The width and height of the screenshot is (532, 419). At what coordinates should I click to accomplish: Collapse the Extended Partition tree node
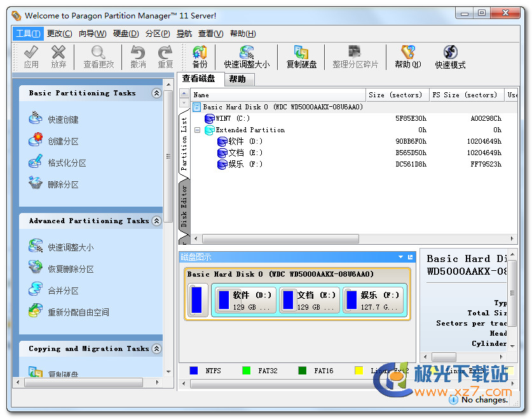(x=197, y=130)
